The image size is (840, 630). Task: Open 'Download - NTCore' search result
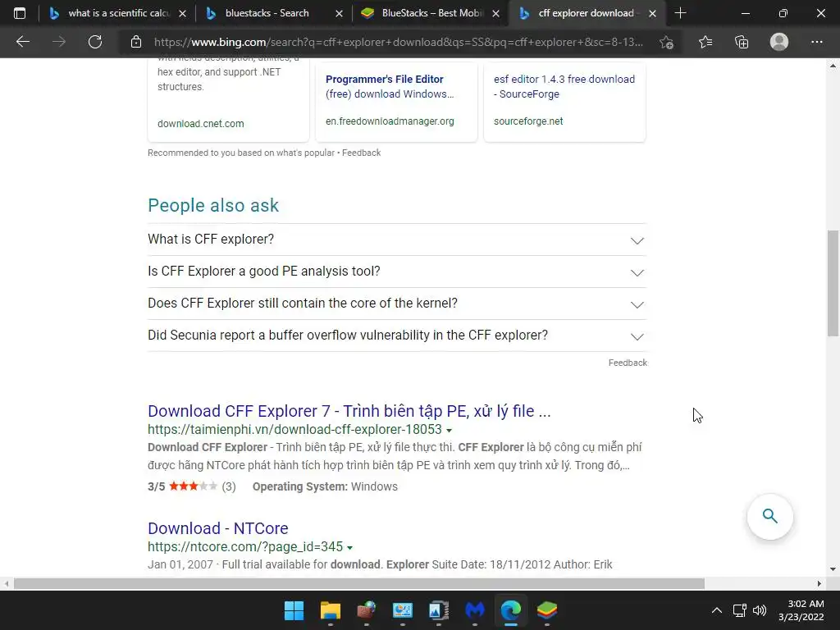pyautogui.click(x=218, y=528)
